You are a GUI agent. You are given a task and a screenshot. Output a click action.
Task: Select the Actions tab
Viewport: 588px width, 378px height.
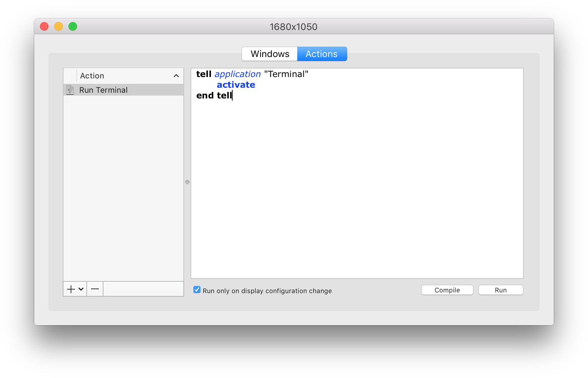pyautogui.click(x=321, y=53)
